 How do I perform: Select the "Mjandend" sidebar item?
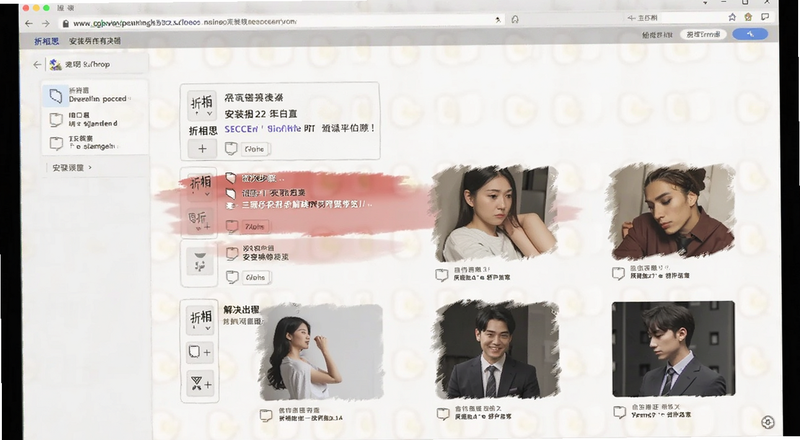point(94,119)
